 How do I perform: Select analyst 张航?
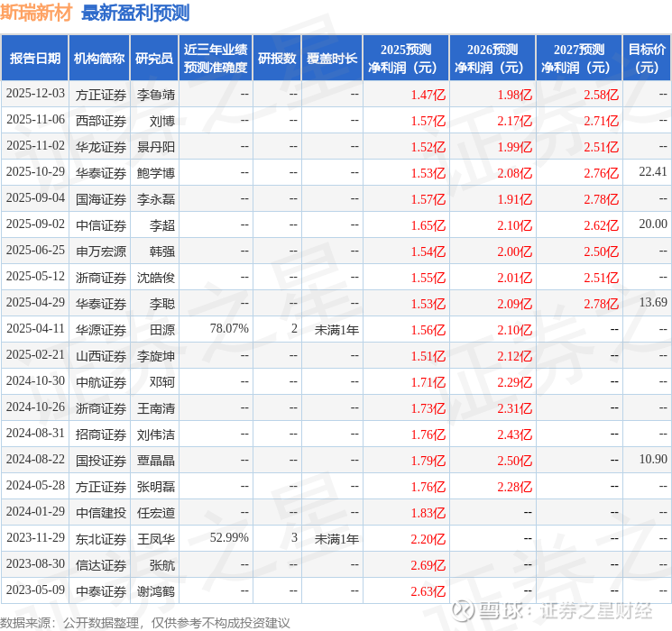[x=162, y=565]
